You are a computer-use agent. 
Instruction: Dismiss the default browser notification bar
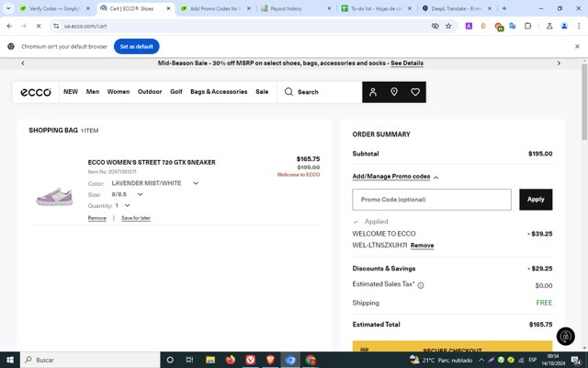pos(577,47)
